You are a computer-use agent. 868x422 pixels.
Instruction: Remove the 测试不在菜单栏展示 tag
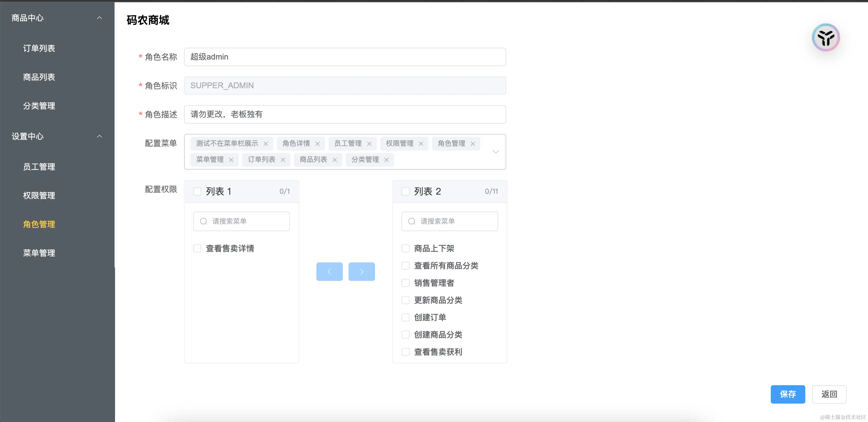click(x=266, y=144)
